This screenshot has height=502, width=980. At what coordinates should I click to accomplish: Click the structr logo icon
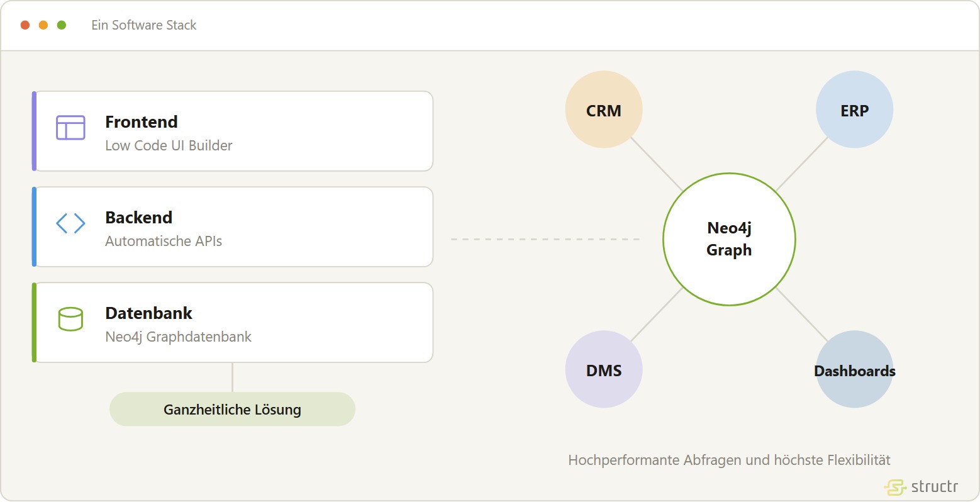[x=895, y=487]
